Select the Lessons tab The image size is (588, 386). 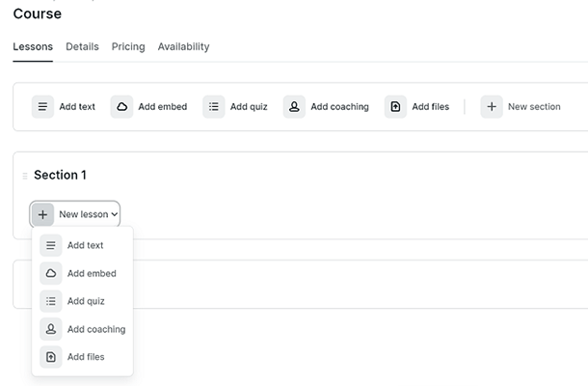(x=33, y=46)
